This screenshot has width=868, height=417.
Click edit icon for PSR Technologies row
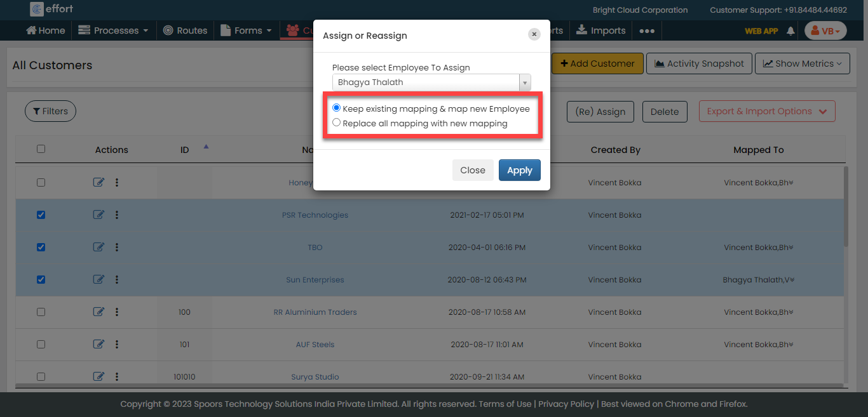[98, 215]
